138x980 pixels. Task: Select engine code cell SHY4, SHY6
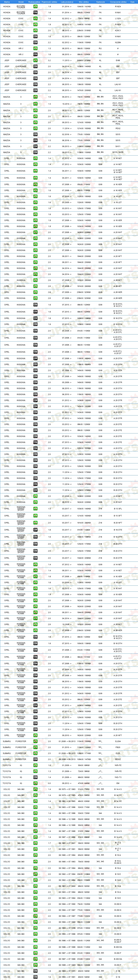pos(118,152)
